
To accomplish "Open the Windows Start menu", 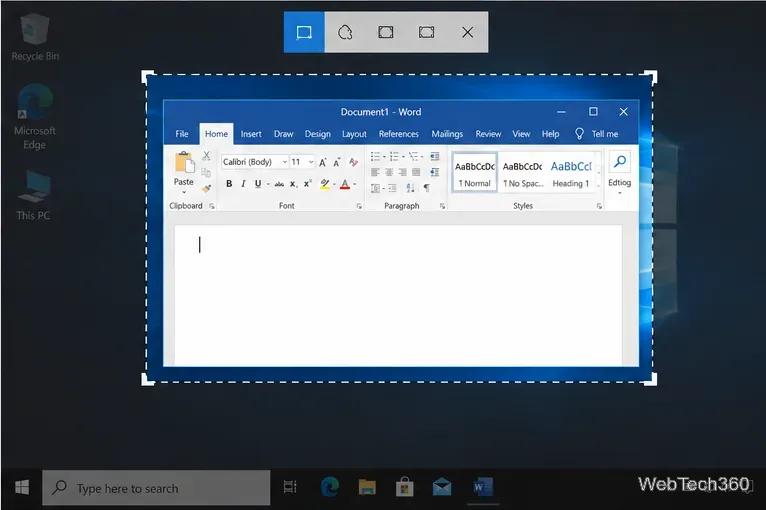I will pos(21,488).
